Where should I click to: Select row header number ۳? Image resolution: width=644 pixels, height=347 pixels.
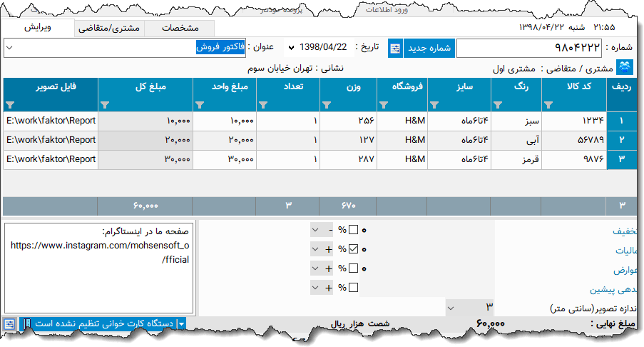pyautogui.click(x=621, y=159)
